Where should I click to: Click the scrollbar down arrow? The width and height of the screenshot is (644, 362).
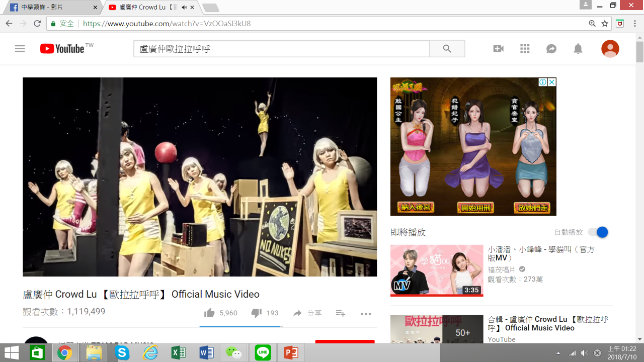click(x=639, y=339)
